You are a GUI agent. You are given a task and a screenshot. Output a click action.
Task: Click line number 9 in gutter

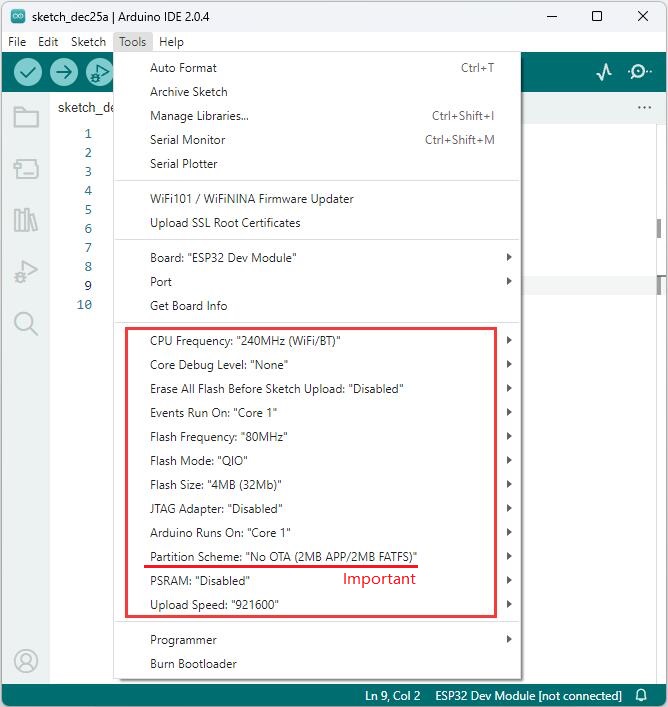[88, 285]
